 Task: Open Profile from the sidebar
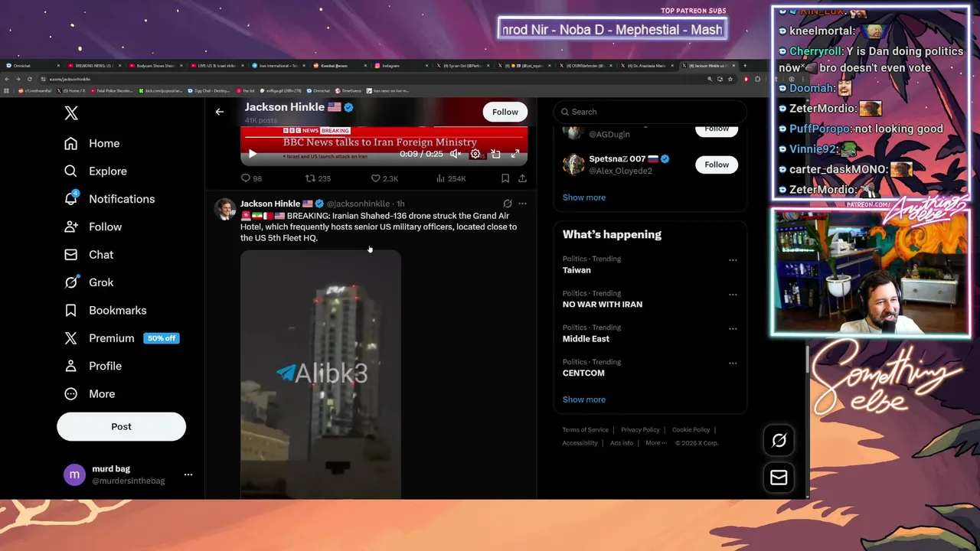click(x=93, y=366)
